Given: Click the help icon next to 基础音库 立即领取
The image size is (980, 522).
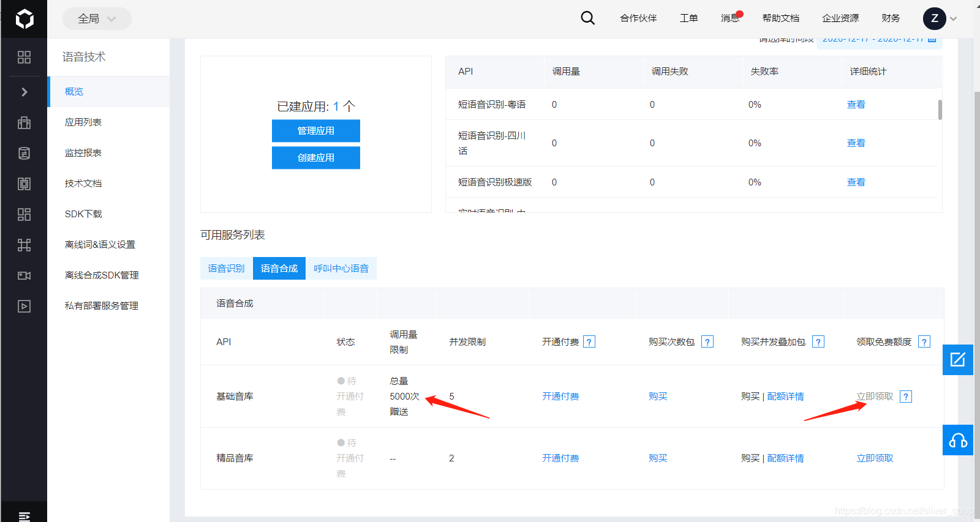Looking at the screenshot, I should click(x=906, y=397).
